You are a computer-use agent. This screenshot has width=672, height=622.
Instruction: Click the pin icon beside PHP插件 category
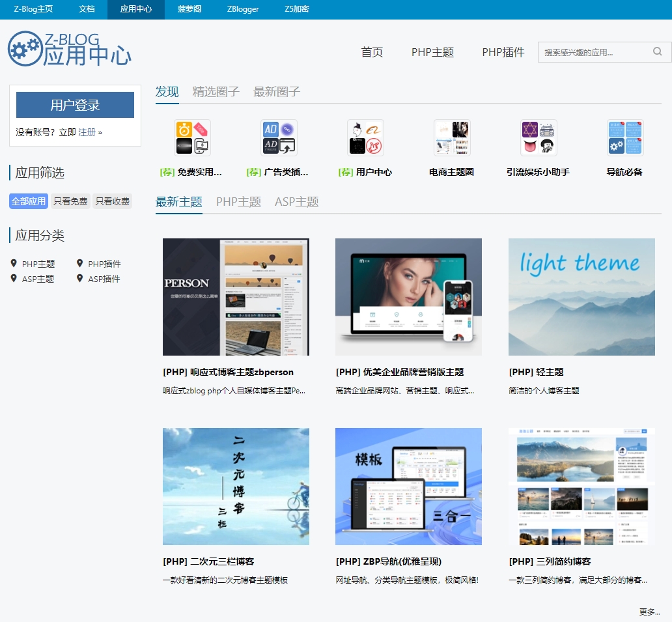(x=79, y=263)
